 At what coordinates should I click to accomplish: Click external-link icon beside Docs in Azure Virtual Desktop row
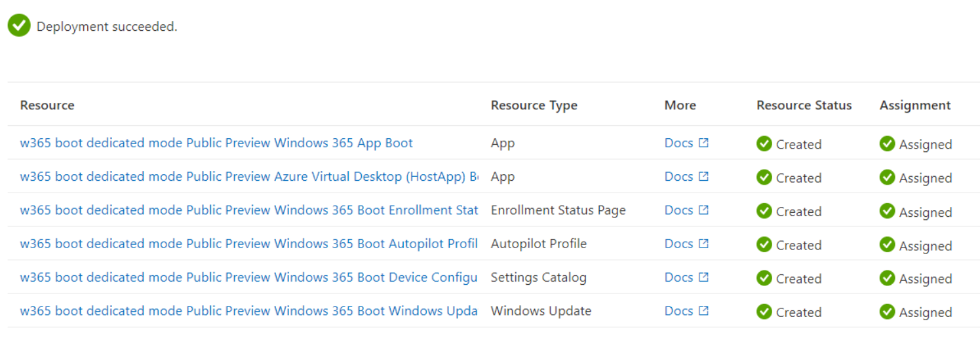(703, 176)
